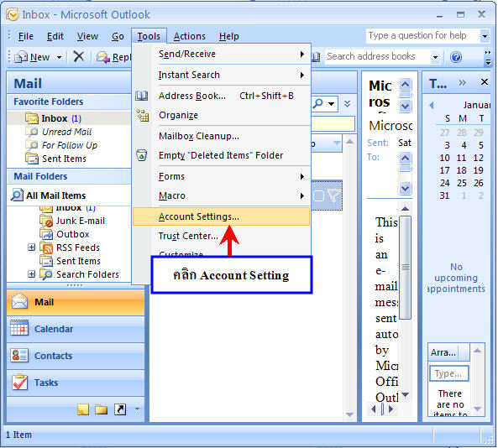The image size is (498, 448).
Task: Open the search options dropdown arrow
Action: click(331, 104)
